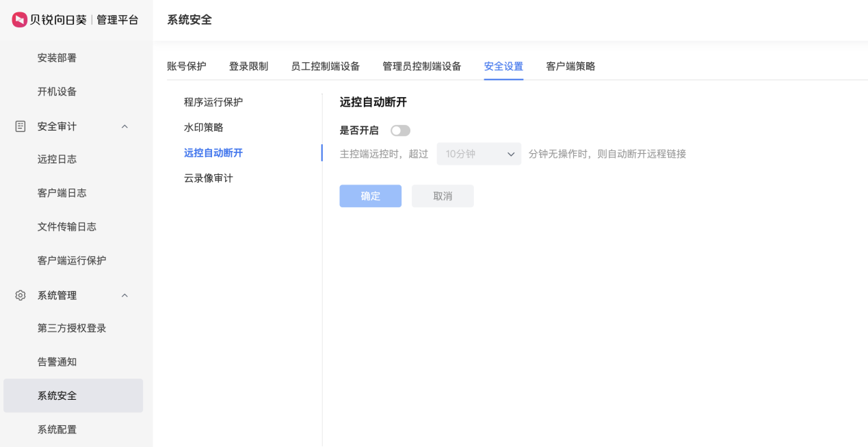
Task: Open 开机设备 in the sidebar
Action: tap(57, 92)
